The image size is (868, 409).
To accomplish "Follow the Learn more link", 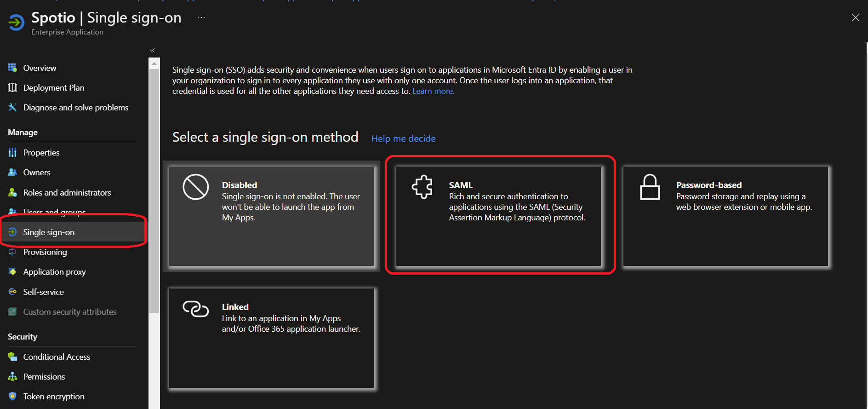I will pos(433,91).
